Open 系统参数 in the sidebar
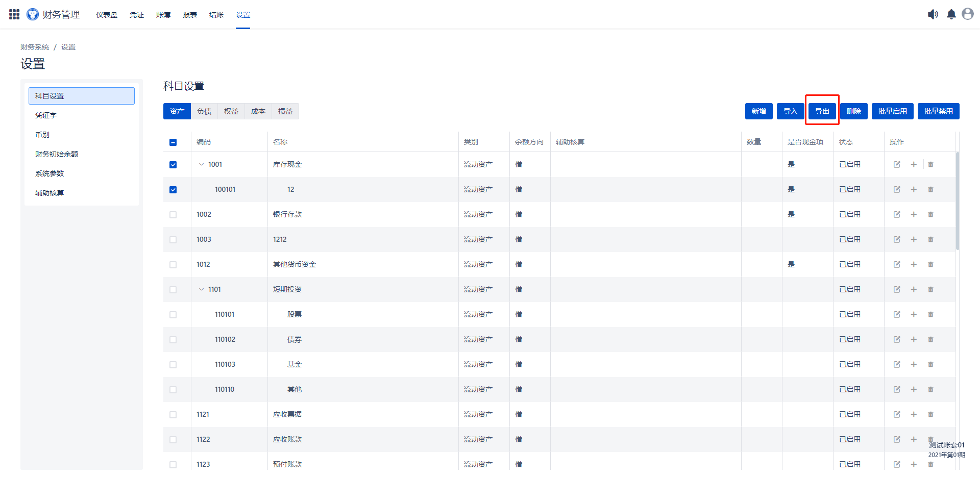Viewport: 980px width, 478px height. pos(82,173)
